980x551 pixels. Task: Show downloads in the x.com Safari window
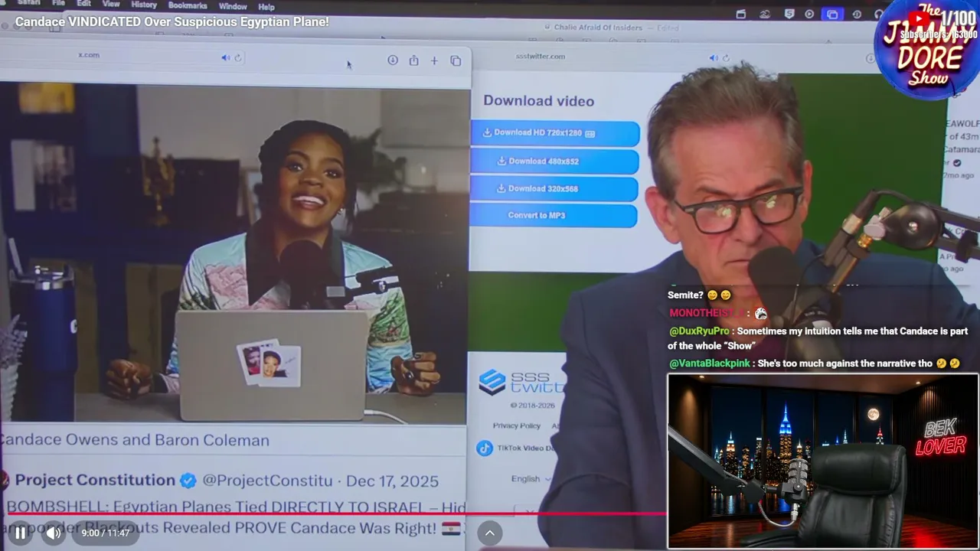pos(393,60)
